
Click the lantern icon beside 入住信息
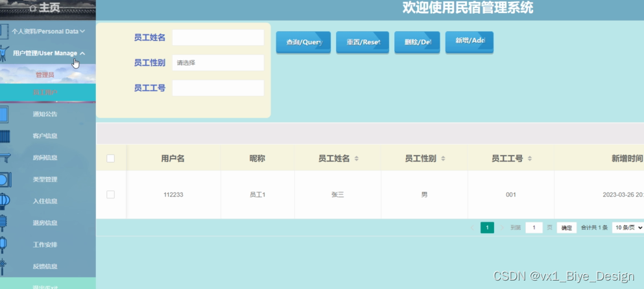[5, 201]
